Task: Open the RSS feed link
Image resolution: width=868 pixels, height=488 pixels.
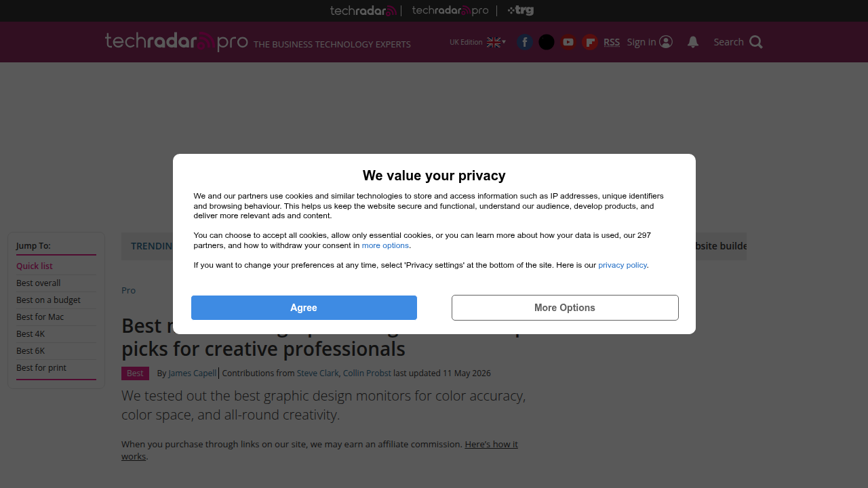Action: pos(612,42)
